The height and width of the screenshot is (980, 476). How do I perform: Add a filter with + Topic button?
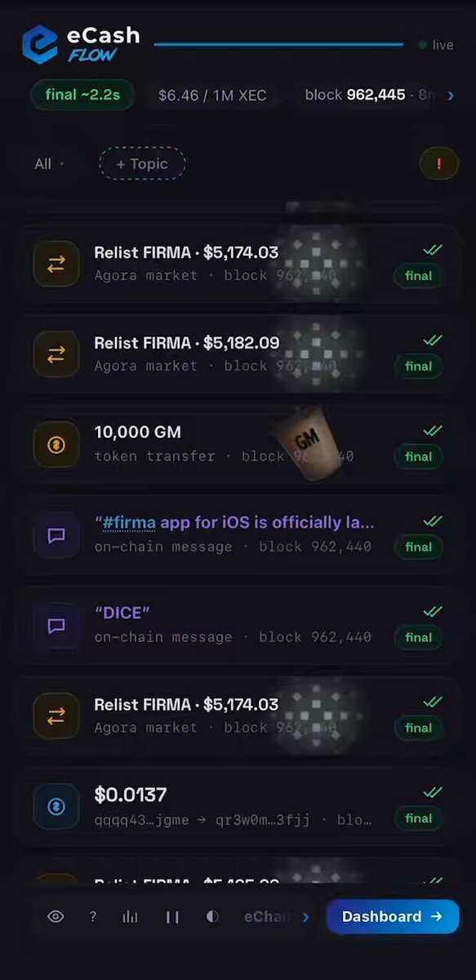click(142, 163)
